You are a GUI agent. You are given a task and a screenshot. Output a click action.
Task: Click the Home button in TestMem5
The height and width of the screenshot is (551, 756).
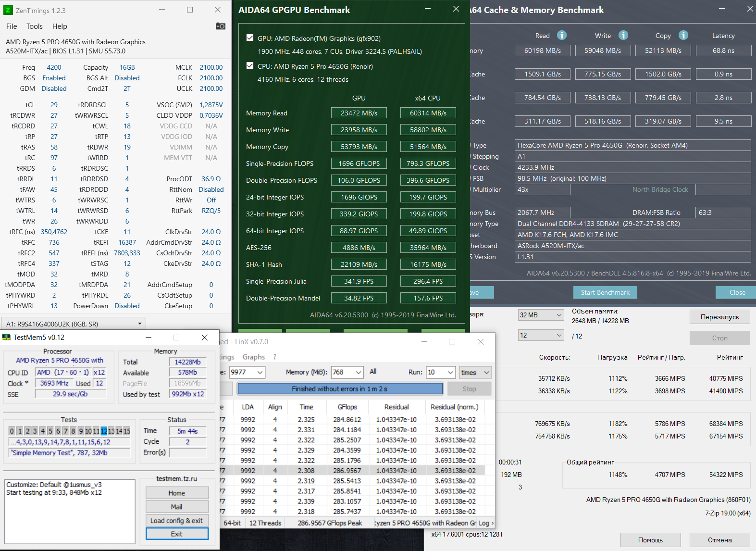click(177, 493)
